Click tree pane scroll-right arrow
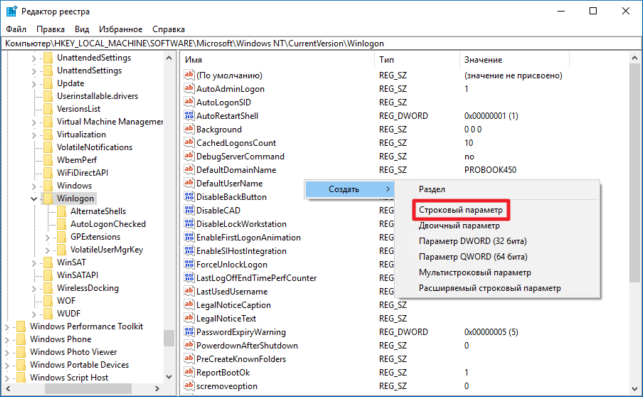643x397 pixels. (157, 388)
